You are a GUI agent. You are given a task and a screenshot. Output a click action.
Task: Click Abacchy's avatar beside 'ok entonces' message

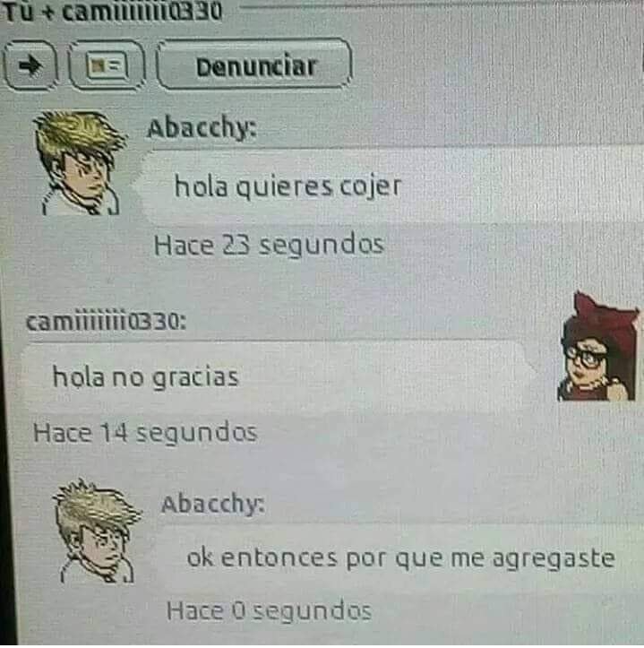[97, 531]
